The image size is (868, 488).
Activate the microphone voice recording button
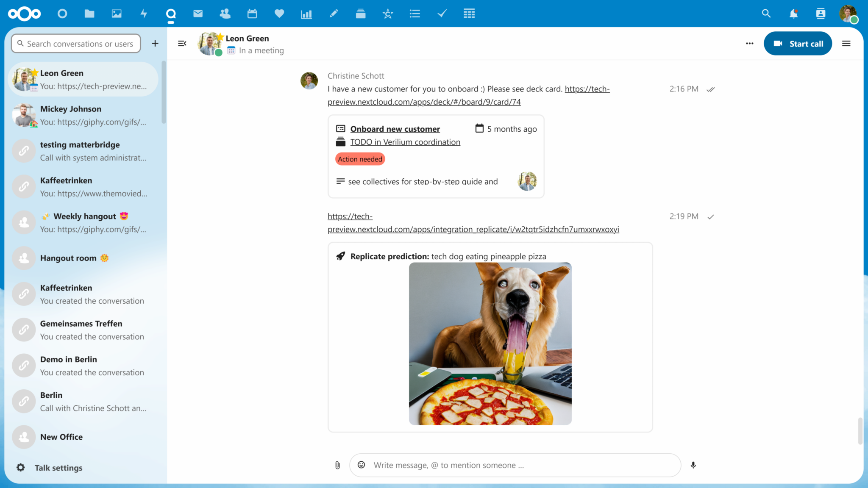click(693, 465)
